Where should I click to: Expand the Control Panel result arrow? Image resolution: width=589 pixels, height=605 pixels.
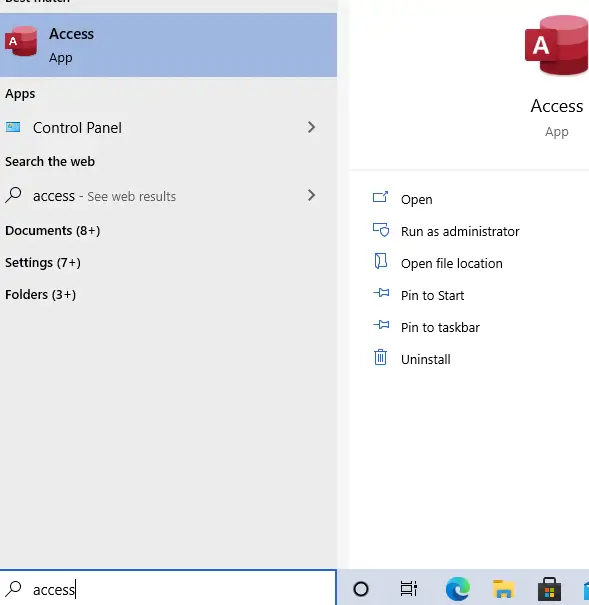click(x=311, y=127)
